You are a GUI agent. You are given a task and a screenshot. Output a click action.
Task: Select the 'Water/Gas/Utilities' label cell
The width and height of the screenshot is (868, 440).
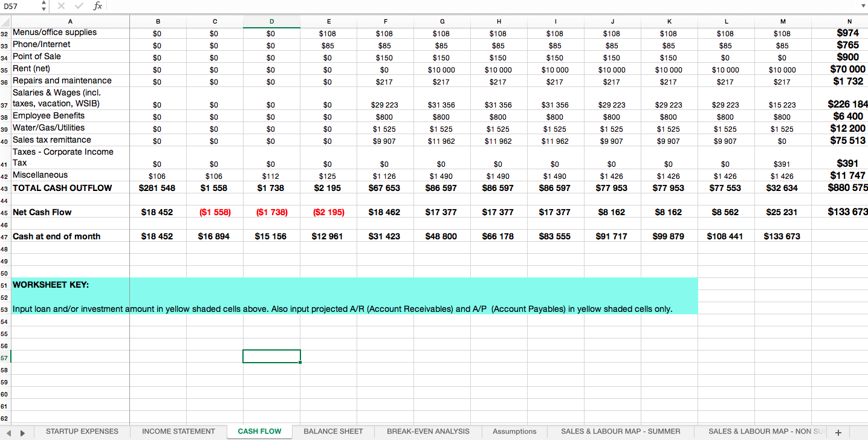pyautogui.click(x=70, y=128)
